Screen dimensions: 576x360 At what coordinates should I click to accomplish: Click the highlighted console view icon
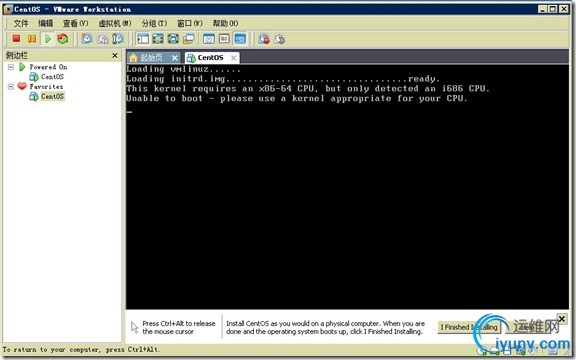[240, 38]
